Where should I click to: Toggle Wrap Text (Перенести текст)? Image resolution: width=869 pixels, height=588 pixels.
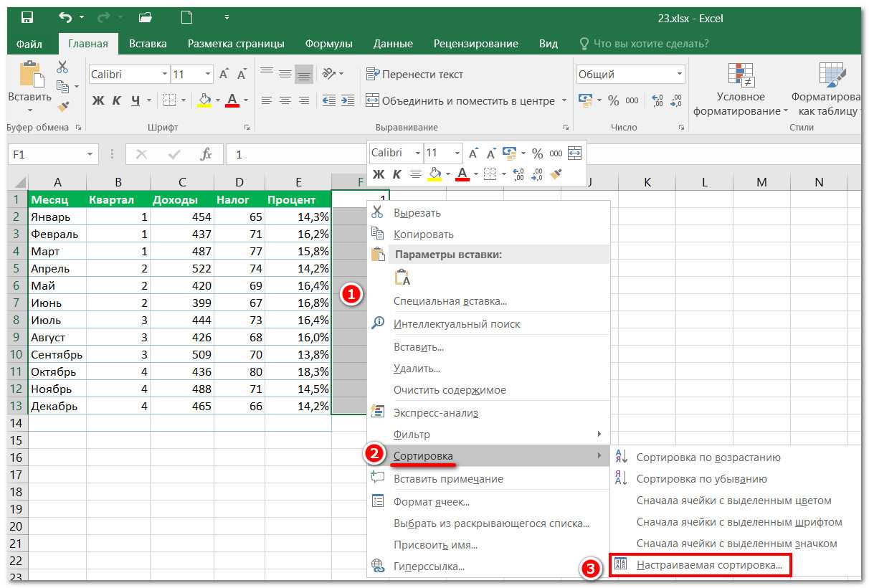(x=414, y=75)
